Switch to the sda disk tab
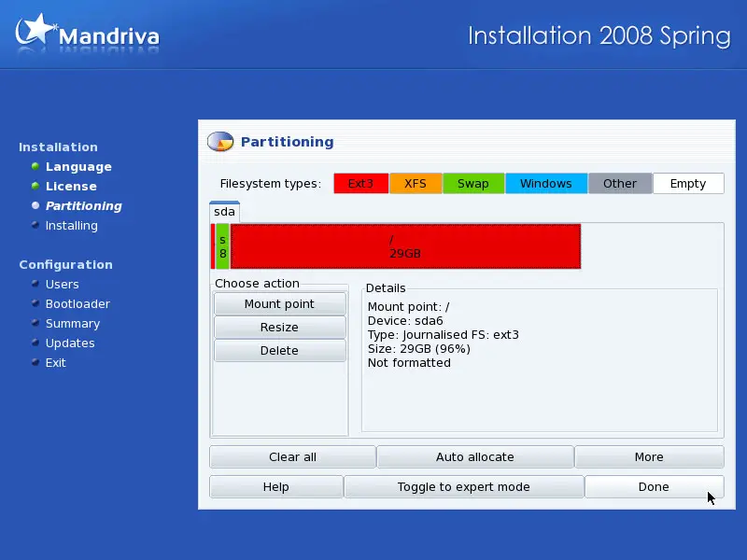The width and height of the screenshot is (747, 560). click(224, 212)
